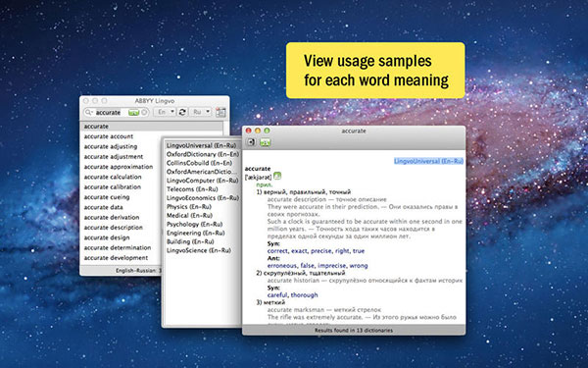Viewport: 588px width, 368px height.
Task: Play pronunciation sound next to the transcription
Action: click(277, 176)
